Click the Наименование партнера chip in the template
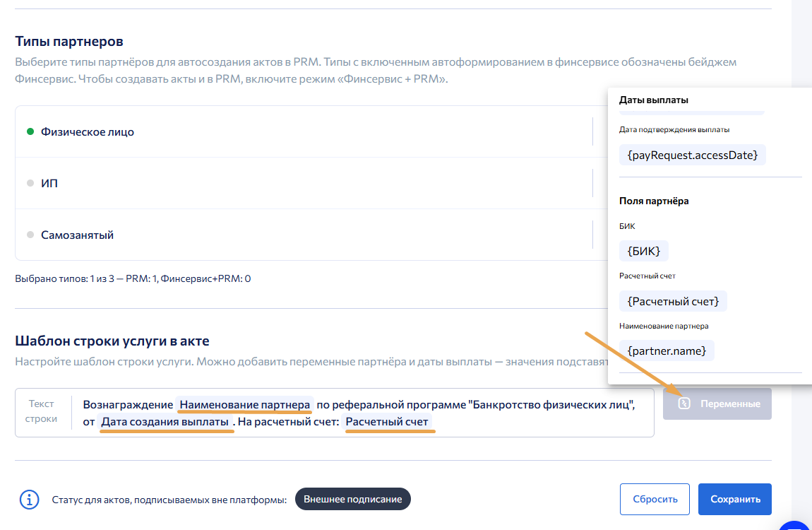 click(244, 405)
